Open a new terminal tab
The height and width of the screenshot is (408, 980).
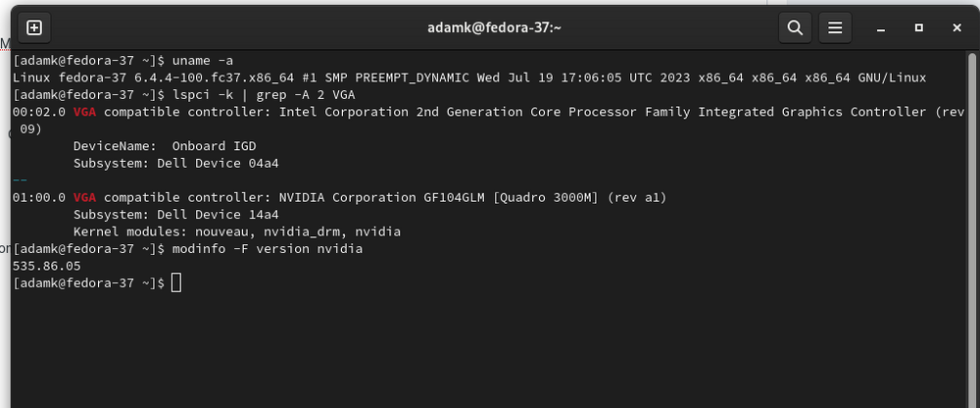click(x=34, y=27)
